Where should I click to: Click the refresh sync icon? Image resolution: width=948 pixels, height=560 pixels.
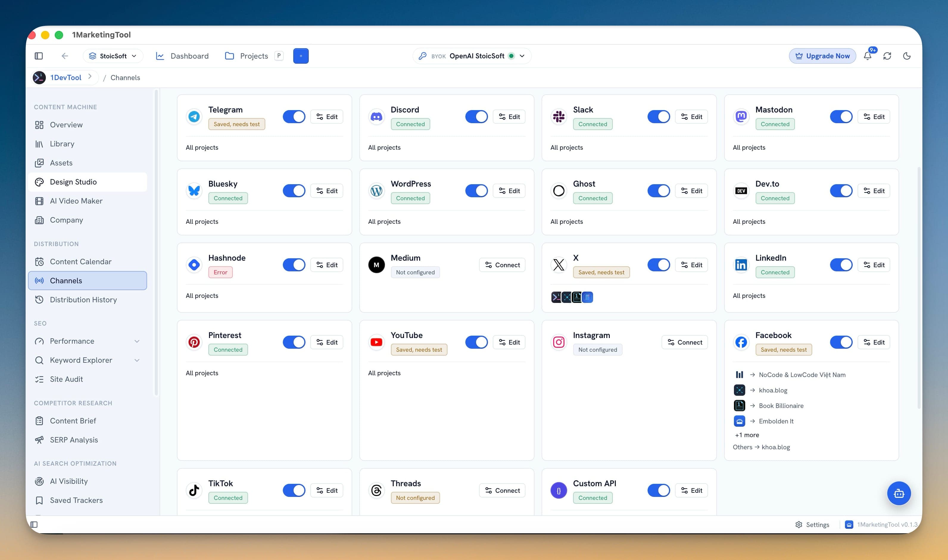click(887, 56)
